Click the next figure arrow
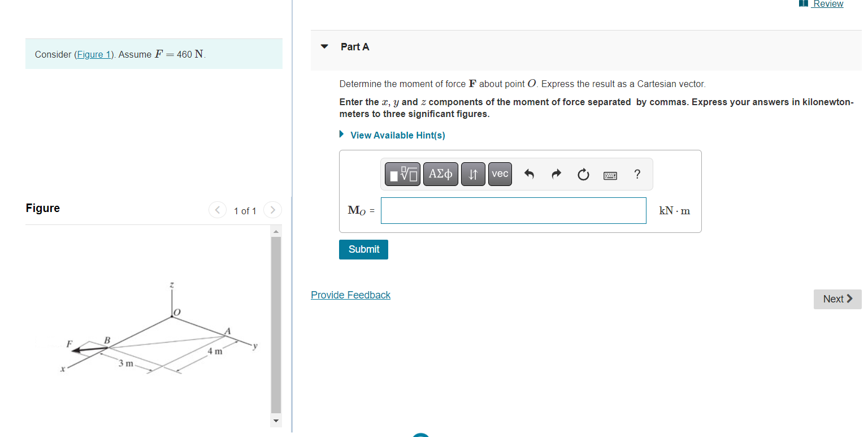Image resolution: width=868 pixels, height=437 pixels. click(x=272, y=210)
